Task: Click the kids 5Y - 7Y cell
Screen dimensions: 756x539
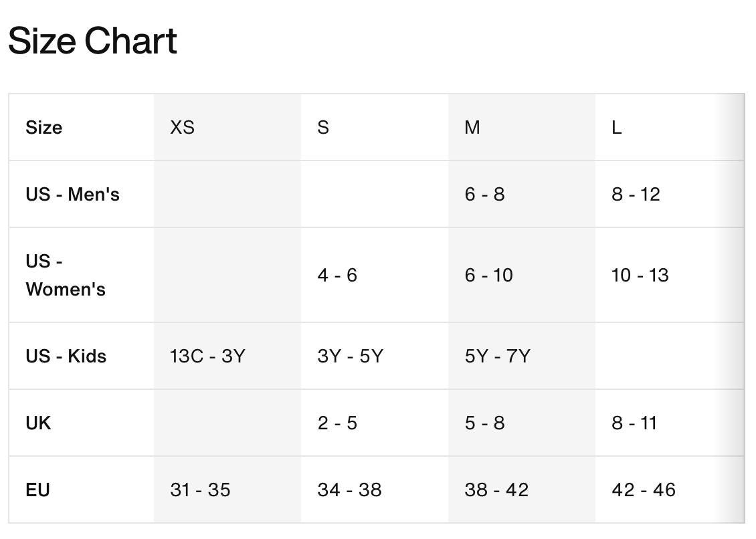Action: pos(497,356)
